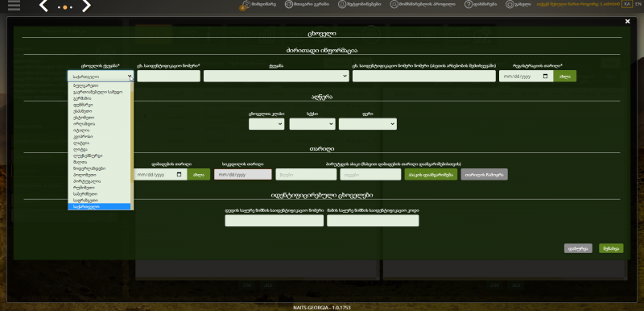Screen dimensions: 644x311
Task: Click the death date mm/dd/yyyy field
Action: (x=243, y=174)
